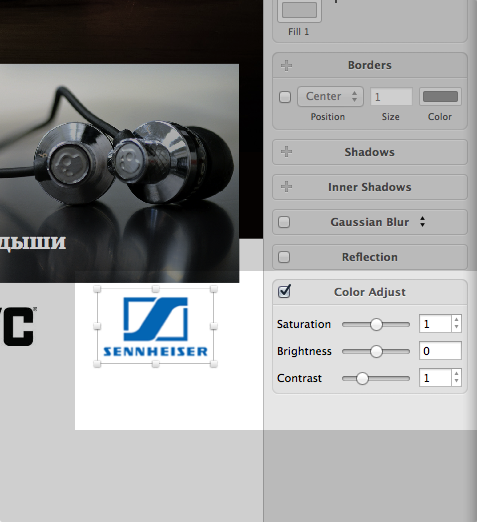
Task: Open the border Position dropdown (Center)
Action: pos(330,97)
